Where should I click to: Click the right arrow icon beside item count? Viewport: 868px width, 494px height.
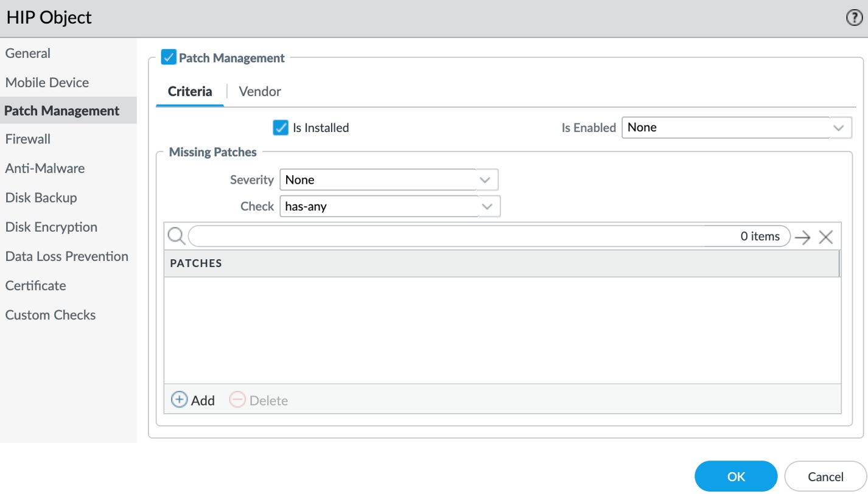(x=803, y=237)
